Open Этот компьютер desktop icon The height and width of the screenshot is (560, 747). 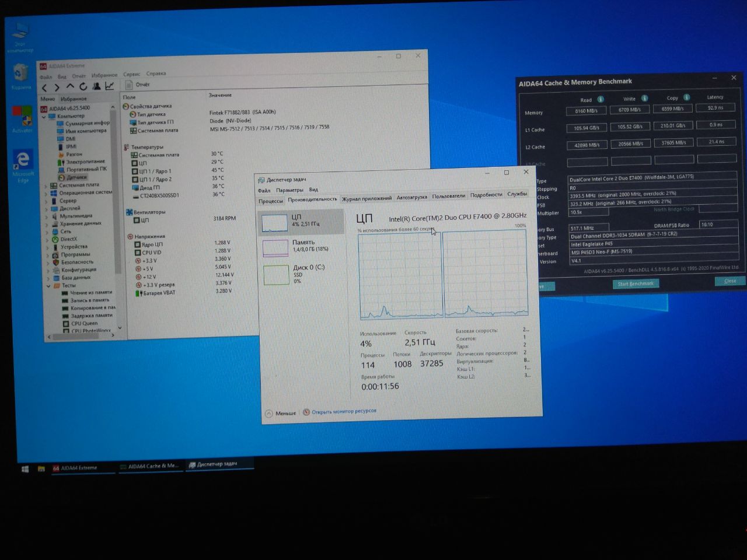[20, 37]
